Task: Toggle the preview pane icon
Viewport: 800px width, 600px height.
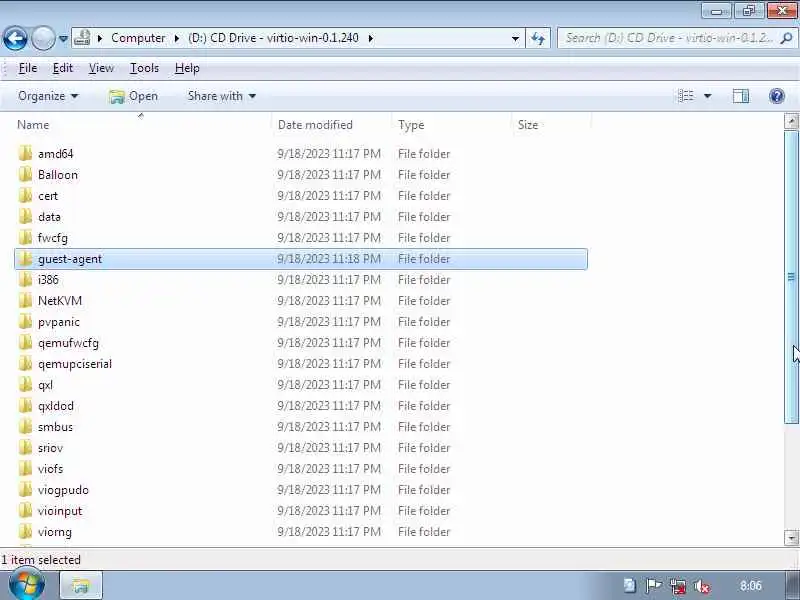Action: click(x=741, y=96)
